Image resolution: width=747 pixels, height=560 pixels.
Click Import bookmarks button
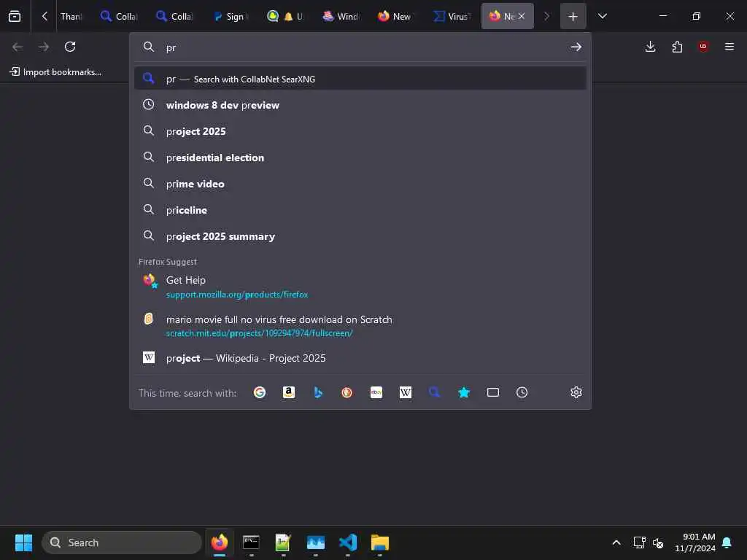tap(55, 72)
